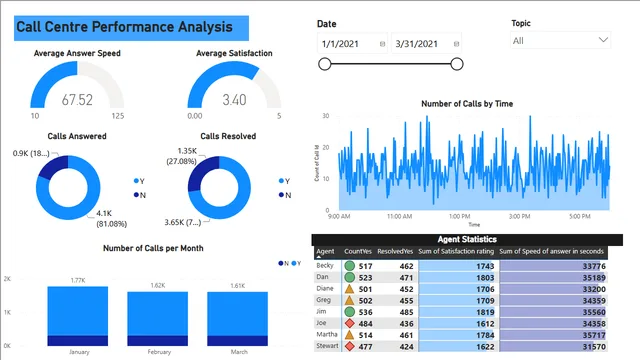This screenshot has width=640, height=360.
Task: Click the Number of Calls by Time title
Action: click(467, 104)
